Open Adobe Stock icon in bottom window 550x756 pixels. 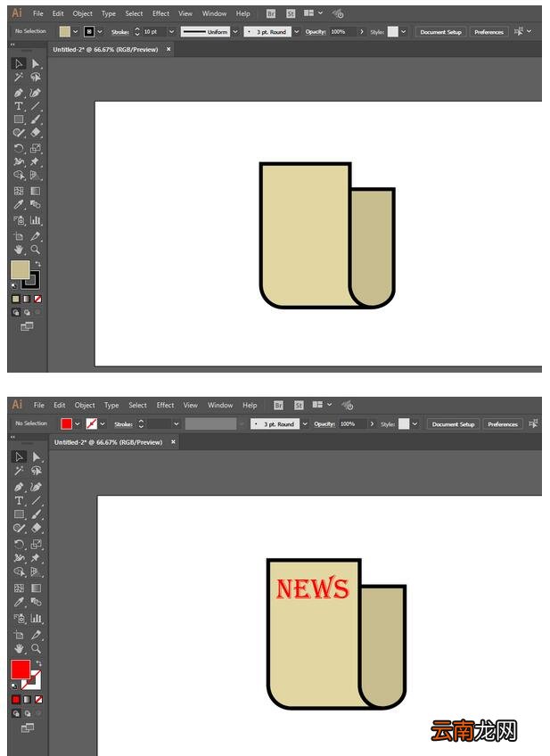coord(299,406)
